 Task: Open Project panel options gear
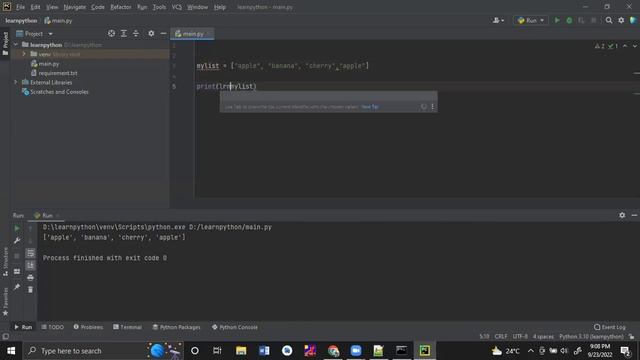pos(151,33)
